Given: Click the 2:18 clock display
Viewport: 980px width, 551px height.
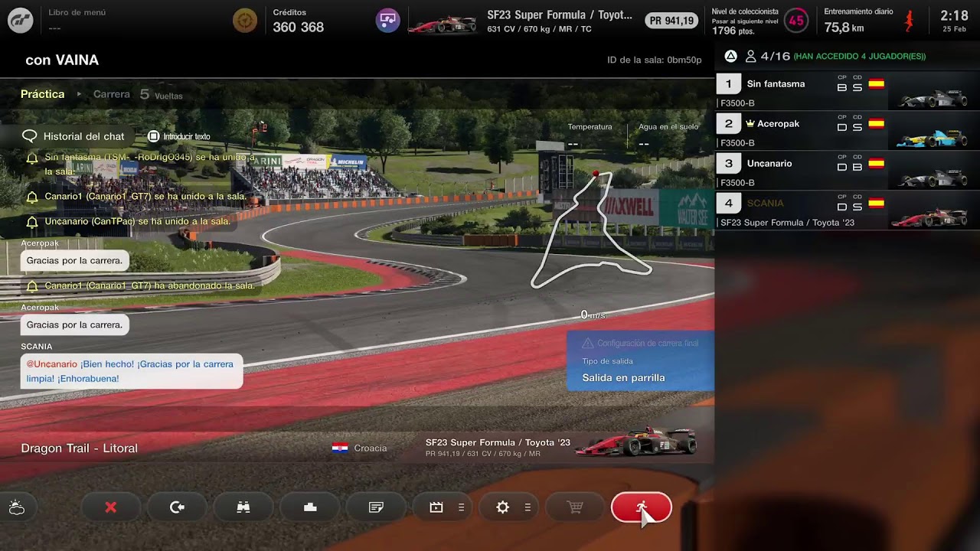Looking at the screenshot, I should coord(954,15).
